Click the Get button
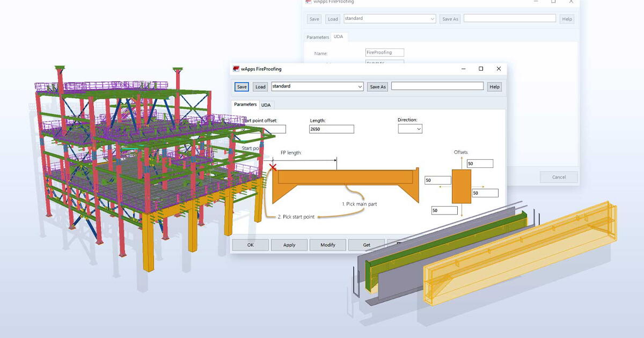The image size is (644, 338). [367, 245]
